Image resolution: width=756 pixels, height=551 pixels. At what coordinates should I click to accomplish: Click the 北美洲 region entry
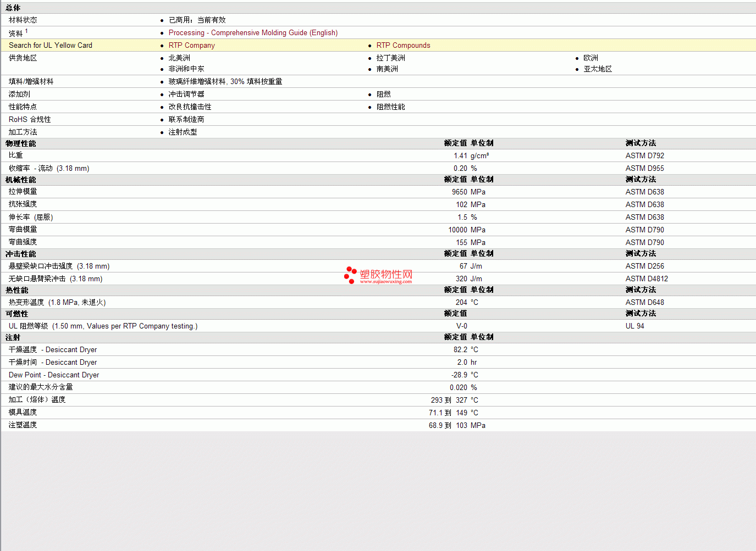179,58
